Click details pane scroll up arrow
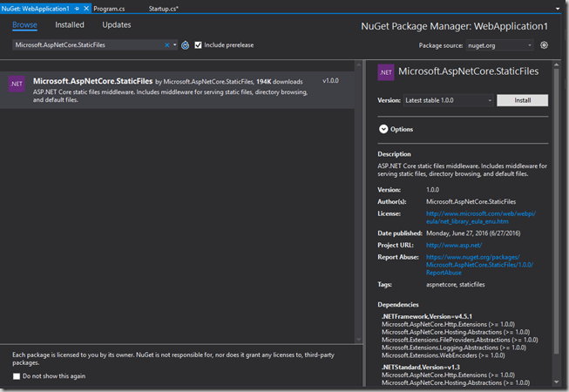This screenshot has width=569, height=392. pyautogui.click(x=556, y=64)
